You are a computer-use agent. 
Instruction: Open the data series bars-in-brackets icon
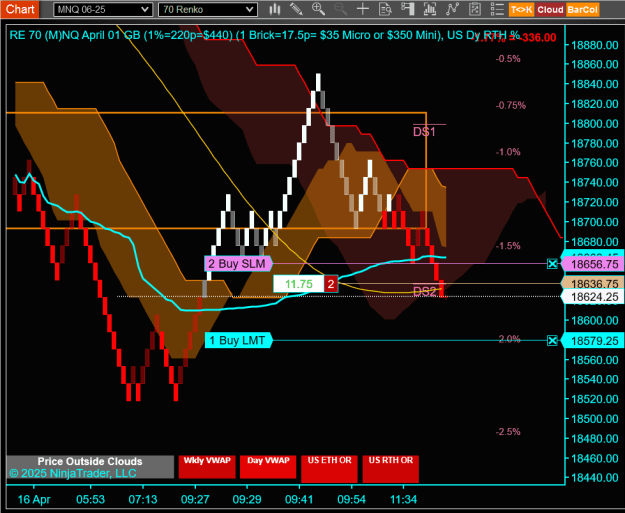430,9
